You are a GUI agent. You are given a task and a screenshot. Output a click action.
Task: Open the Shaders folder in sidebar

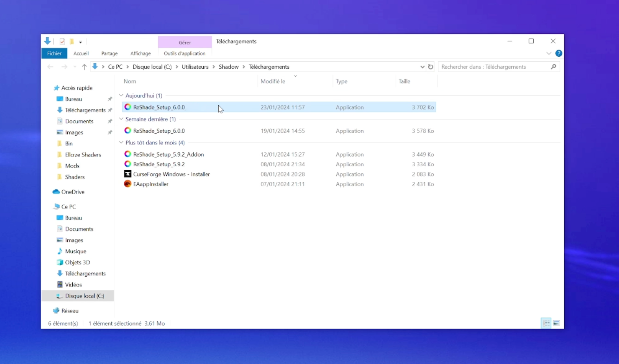(75, 177)
